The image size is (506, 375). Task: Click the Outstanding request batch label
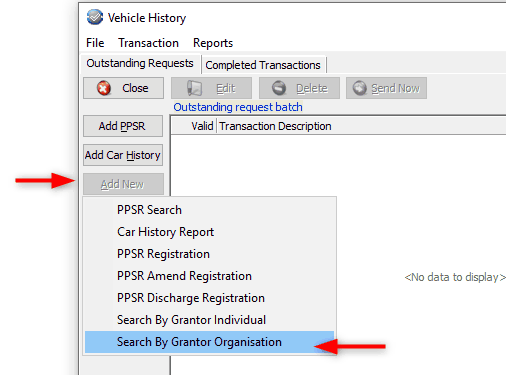point(238,107)
